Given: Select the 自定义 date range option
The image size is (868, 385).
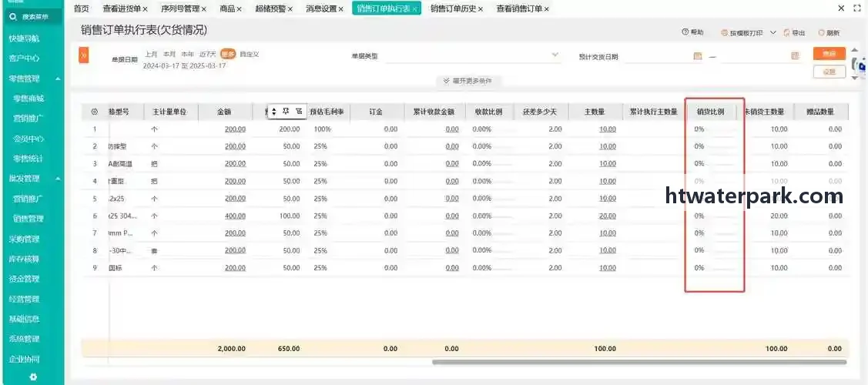Looking at the screenshot, I should click(250, 54).
